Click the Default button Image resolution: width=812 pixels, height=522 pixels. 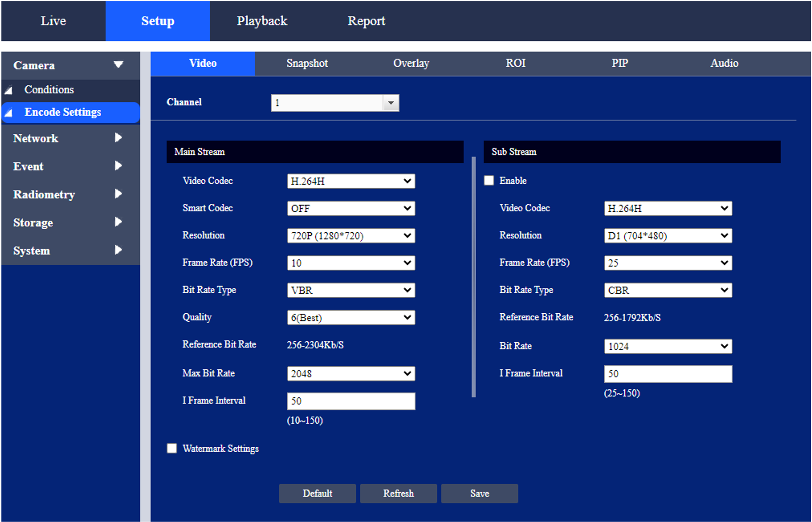(x=317, y=493)
